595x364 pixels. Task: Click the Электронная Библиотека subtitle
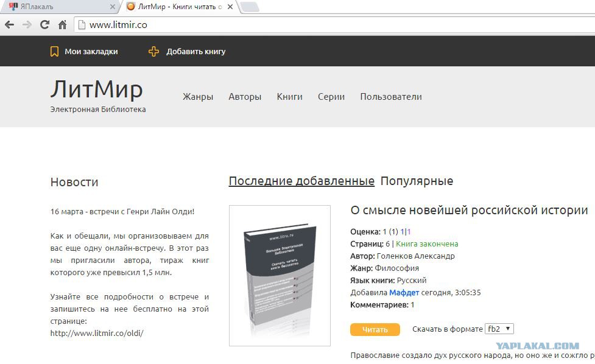coord(98,109)
